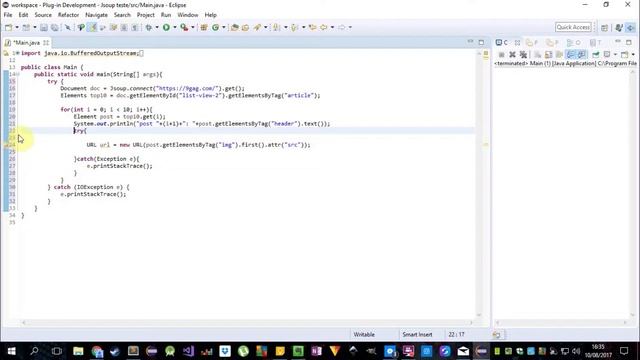Viewport: 640px width, 360px height.
Task: Open the Window menu
Action: pos(188,15)
